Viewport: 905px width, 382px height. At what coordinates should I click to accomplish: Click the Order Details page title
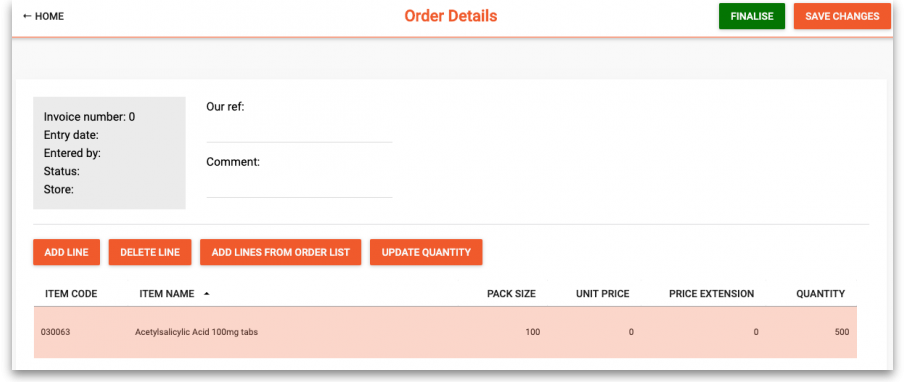pos(451,16)
